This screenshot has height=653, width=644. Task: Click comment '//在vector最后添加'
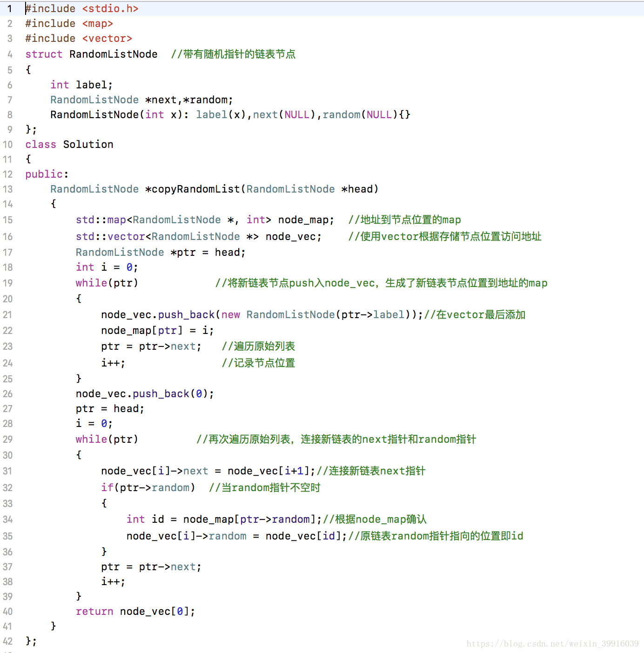click(x=475, y=315)
